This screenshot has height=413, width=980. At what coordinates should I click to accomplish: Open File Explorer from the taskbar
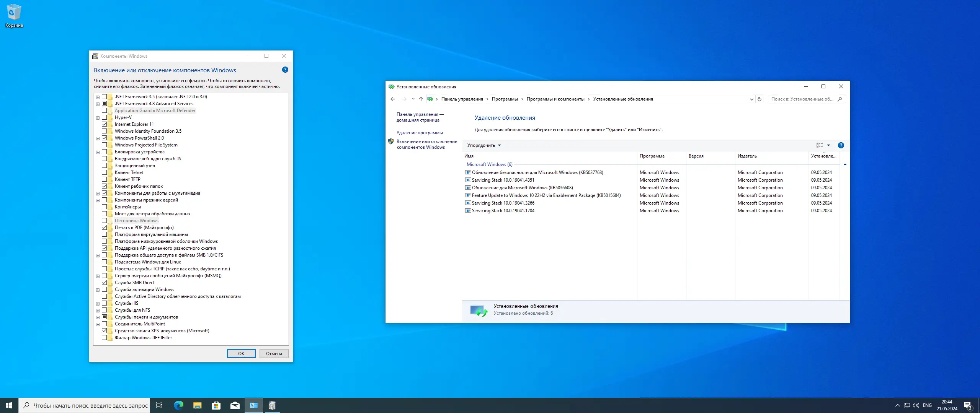point(197,405)
